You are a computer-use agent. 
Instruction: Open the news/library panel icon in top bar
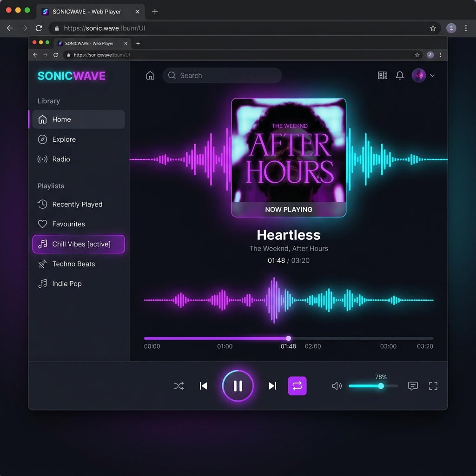[x=382, y=75]
